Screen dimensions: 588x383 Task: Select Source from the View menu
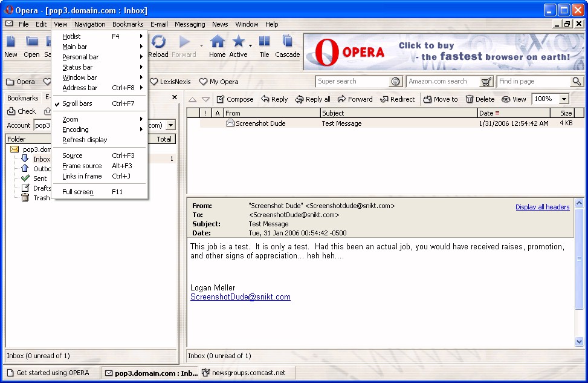pyautogui.click(x=99, y=155)
